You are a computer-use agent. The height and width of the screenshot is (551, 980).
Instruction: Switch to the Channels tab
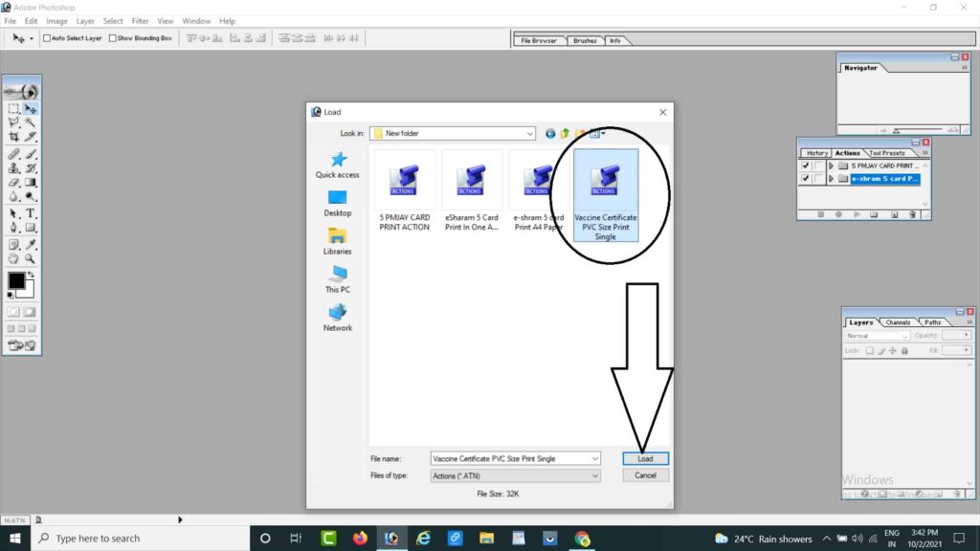pos(898,323)
